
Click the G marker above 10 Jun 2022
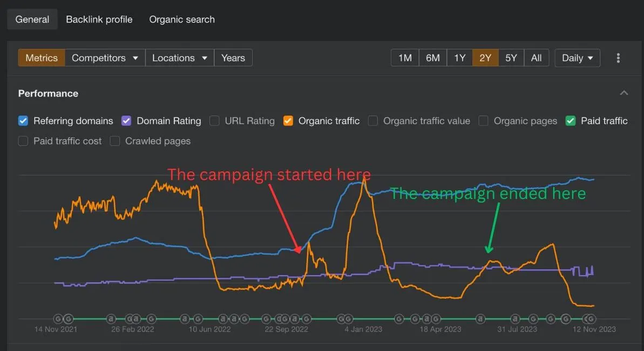pyautogui.click(x=198, y=319)
